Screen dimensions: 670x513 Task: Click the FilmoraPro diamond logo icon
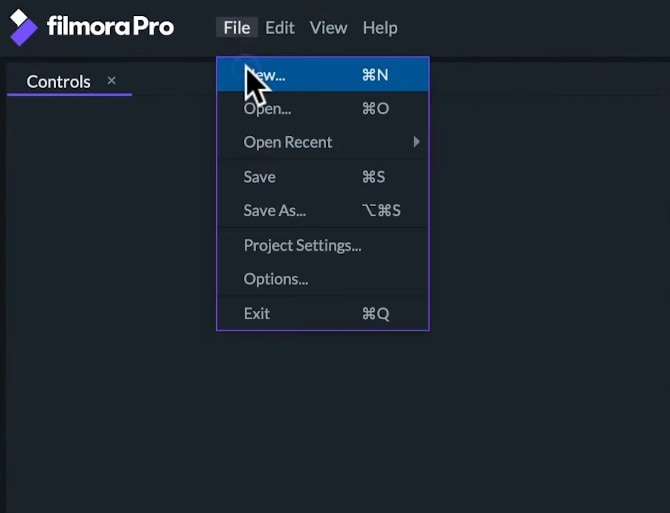pyautogui.click(x=23, y=27)
